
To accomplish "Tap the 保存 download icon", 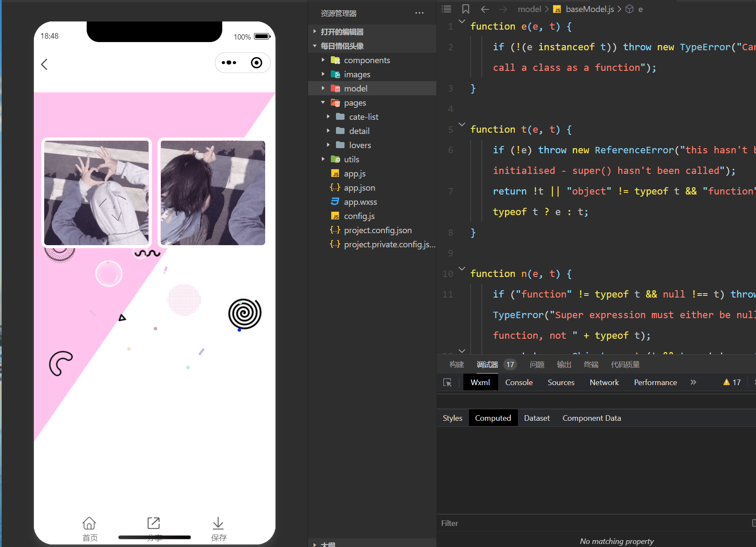I will coord(218,523).
